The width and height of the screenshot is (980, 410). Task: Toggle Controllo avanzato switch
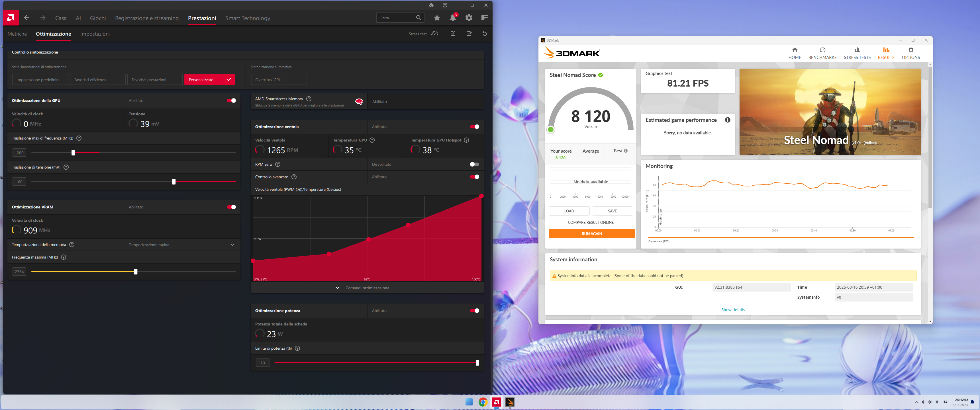coord(474,177)
